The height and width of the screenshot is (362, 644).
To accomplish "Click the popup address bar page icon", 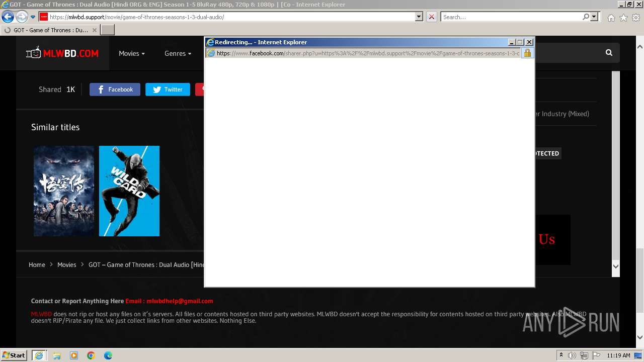I will [x=211, y=53].
